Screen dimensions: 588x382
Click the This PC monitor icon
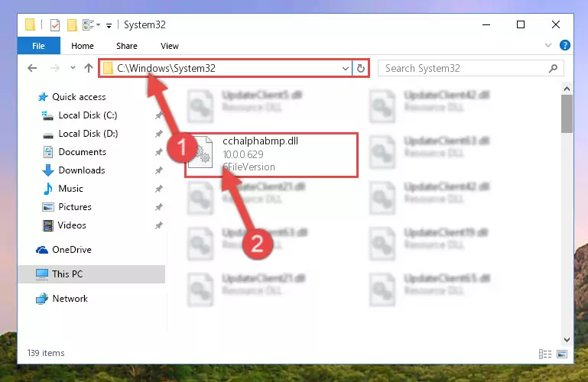(x=42, y=274)
